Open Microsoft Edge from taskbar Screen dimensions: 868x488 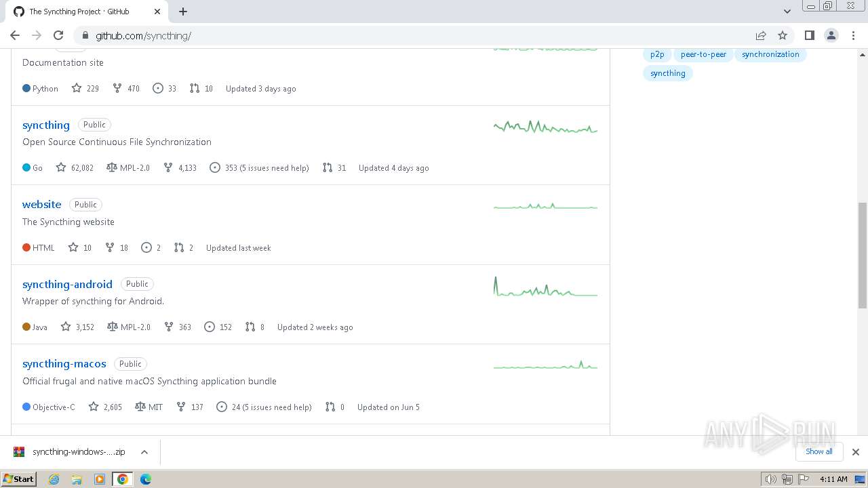[x=145, y=479]
